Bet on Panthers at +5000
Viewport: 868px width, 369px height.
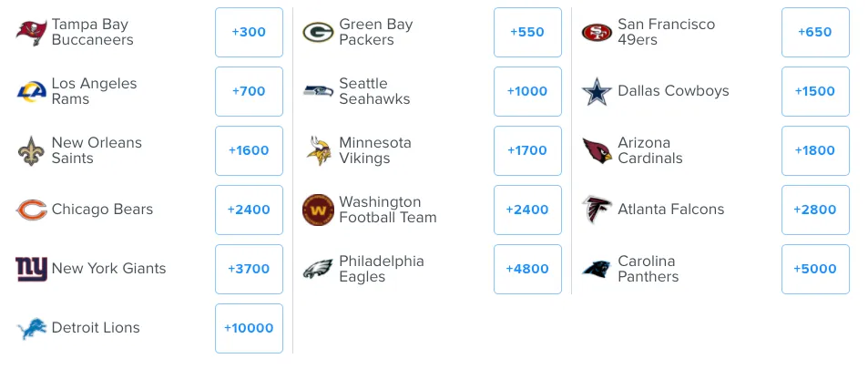coord(815,269)
